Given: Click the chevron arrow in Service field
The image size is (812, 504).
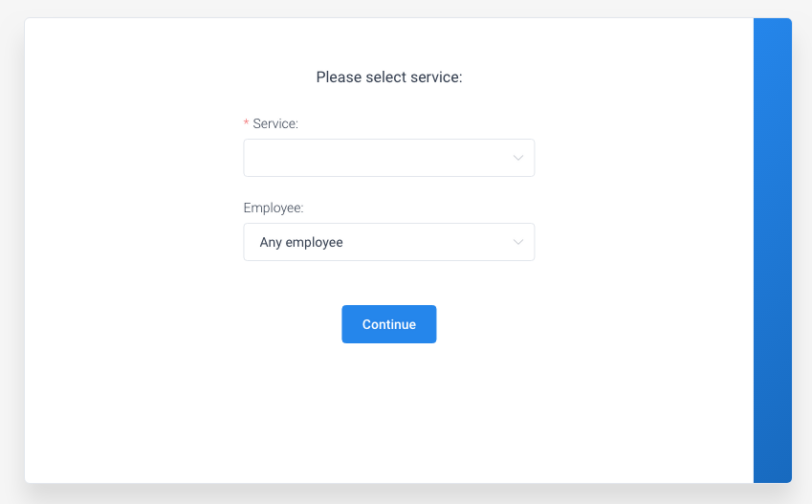Looking at the screenshot, I should (517, 158).
